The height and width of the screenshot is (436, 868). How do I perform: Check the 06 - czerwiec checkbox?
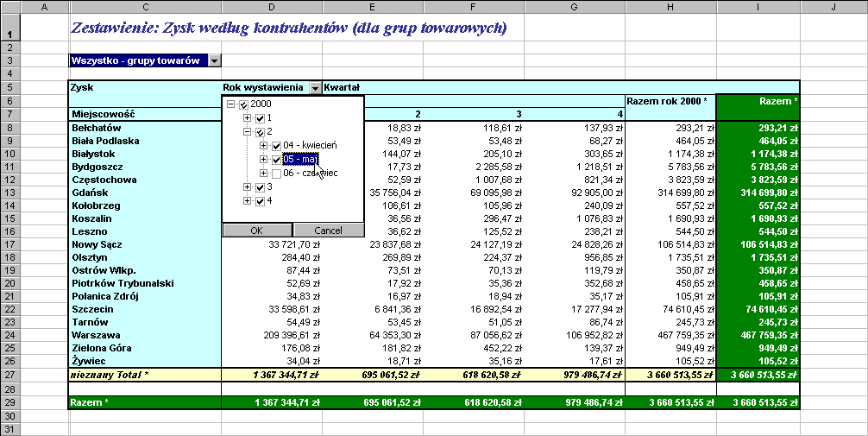pyautogui.click(x=276, y=174)
